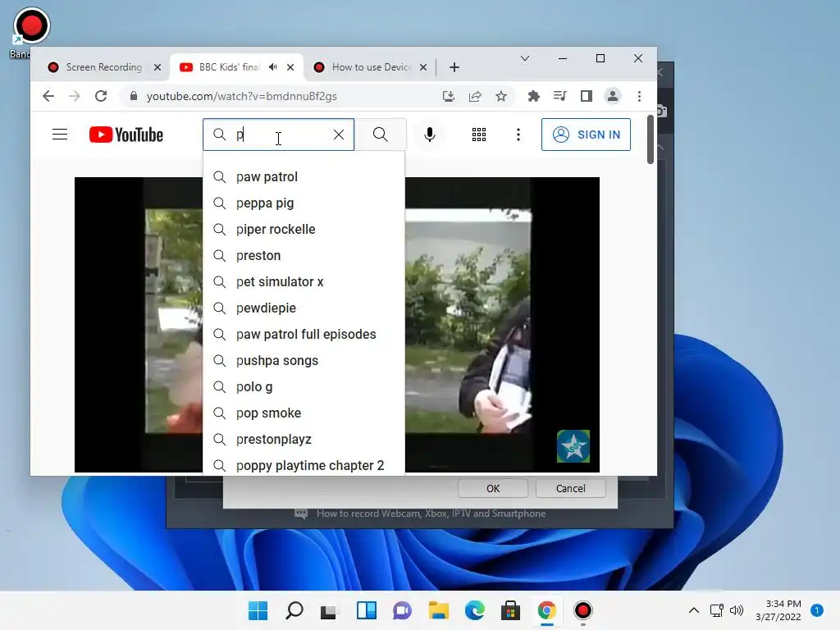Viewport: 840px width, 630px height.
Task: Open taskbar Search
Action: point(294,610)
